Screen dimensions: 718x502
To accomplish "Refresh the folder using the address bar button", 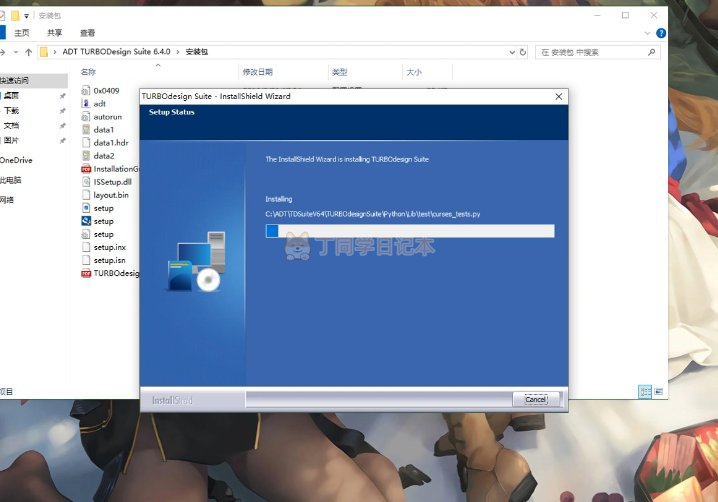I will pyautogui.click(x=523, y=52).
